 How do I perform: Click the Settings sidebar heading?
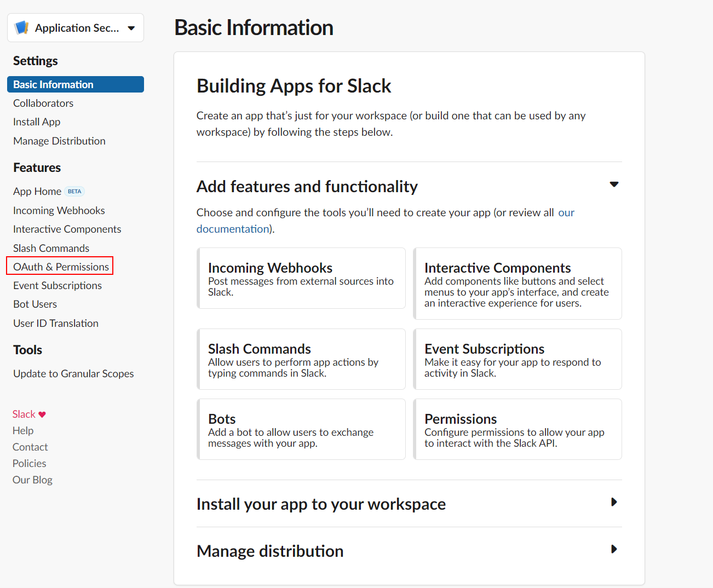click(36, 61)
